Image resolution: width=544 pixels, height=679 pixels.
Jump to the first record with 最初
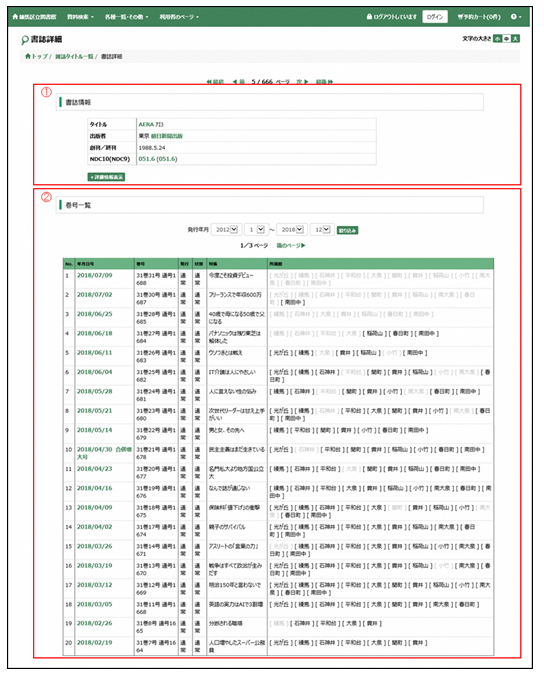(215, 81)
